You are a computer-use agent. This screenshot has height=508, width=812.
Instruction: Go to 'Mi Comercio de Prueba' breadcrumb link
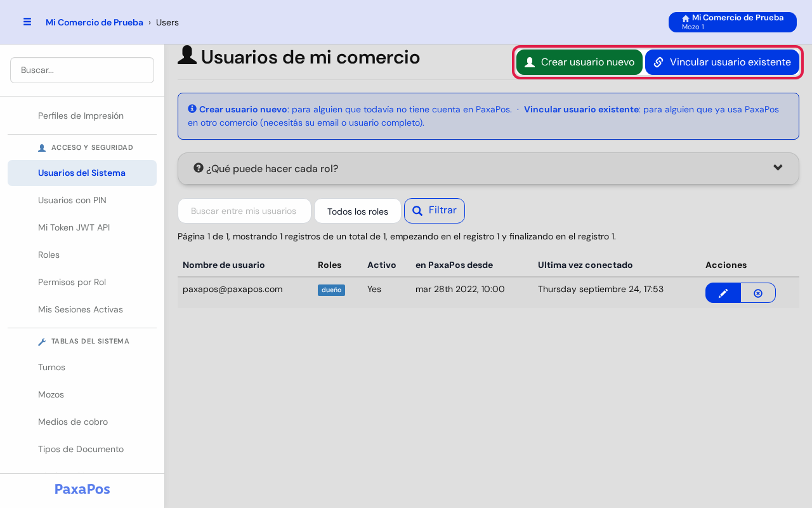pyautogui.click(x=95, y=22)
